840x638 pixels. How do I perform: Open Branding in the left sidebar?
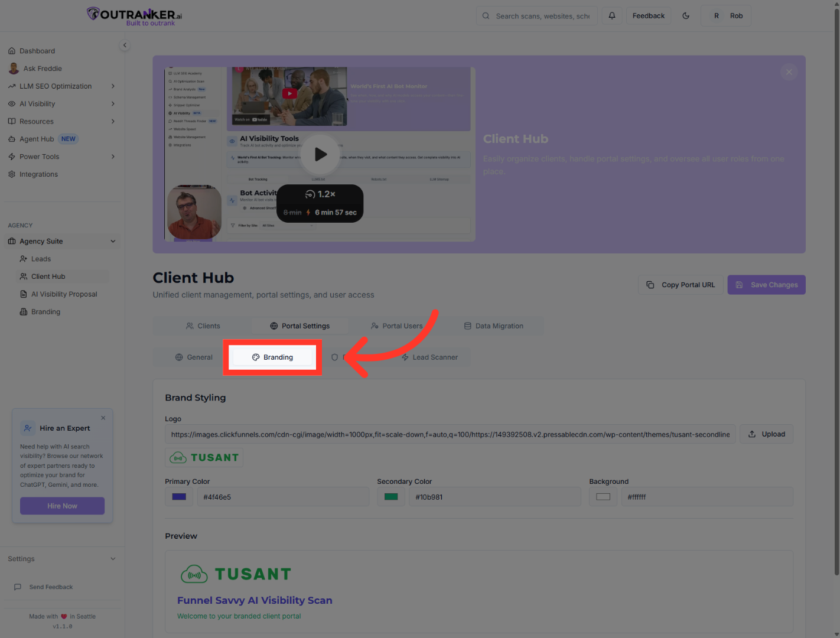pos(45,312)
